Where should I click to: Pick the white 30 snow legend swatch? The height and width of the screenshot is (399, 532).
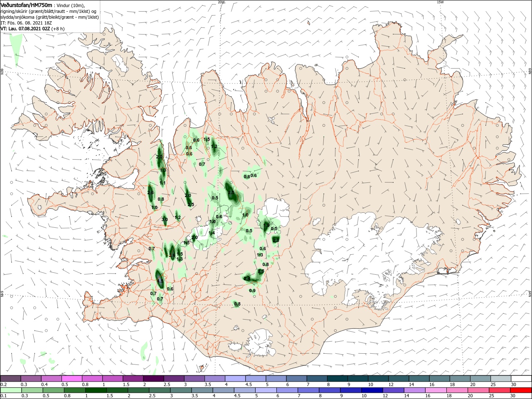click(x=521, y=379)
